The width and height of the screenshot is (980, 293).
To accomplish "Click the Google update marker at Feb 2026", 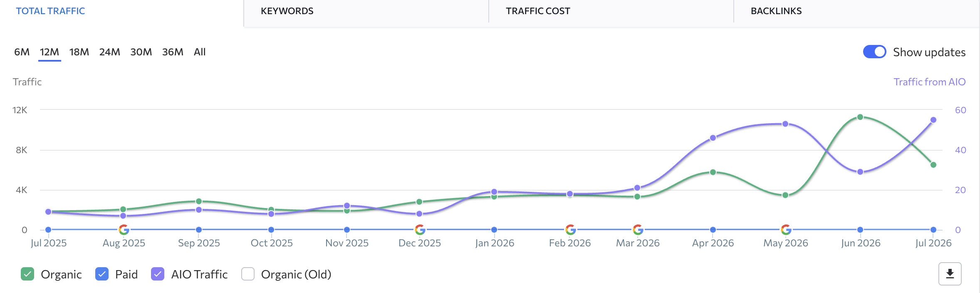I will (570, 230).
